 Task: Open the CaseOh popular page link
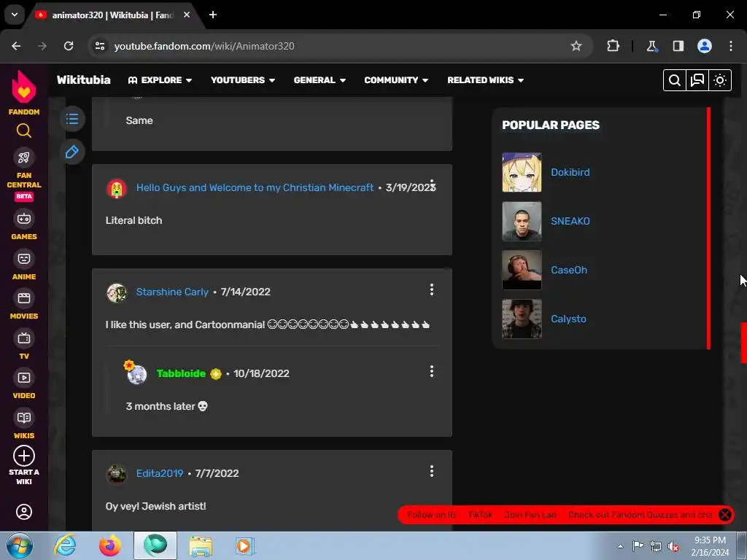click(x=569, y=270)
